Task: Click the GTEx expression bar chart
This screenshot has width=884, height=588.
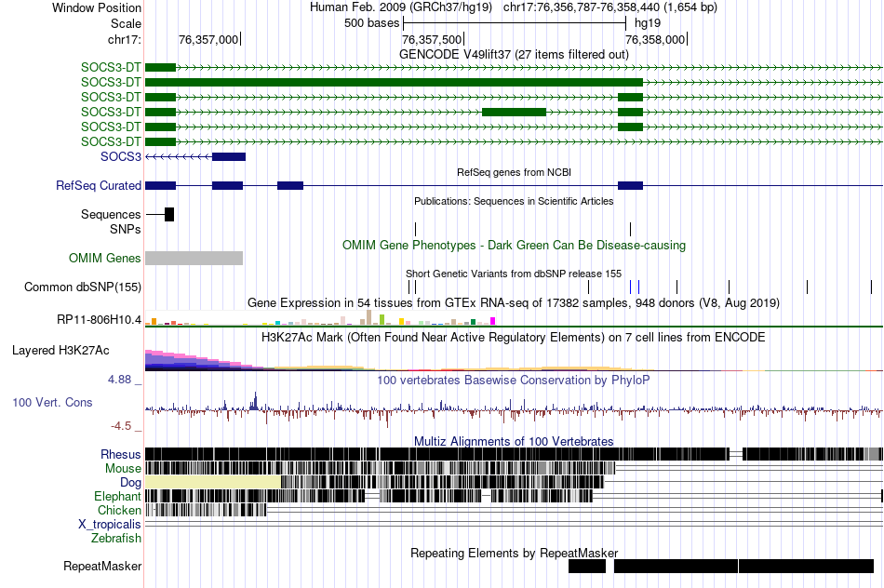Action: click(320, 318)
